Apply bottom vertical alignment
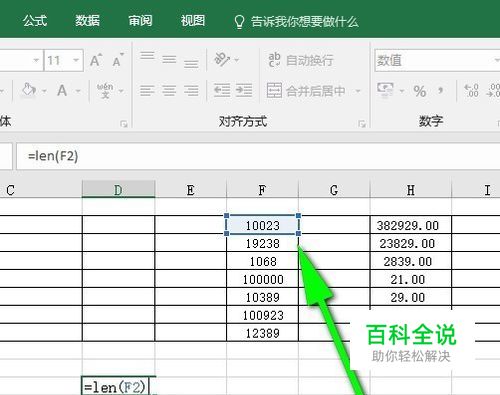500x395 pixels. (191, 64)
